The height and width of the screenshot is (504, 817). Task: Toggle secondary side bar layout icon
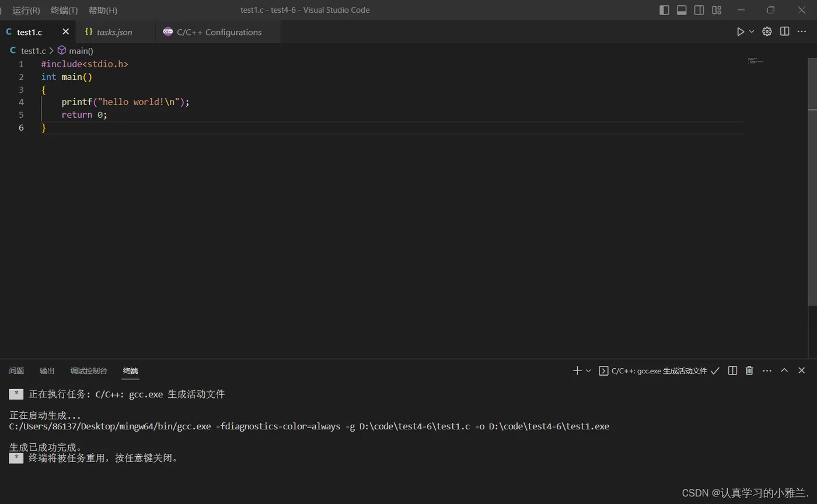[x=699, y=10]
